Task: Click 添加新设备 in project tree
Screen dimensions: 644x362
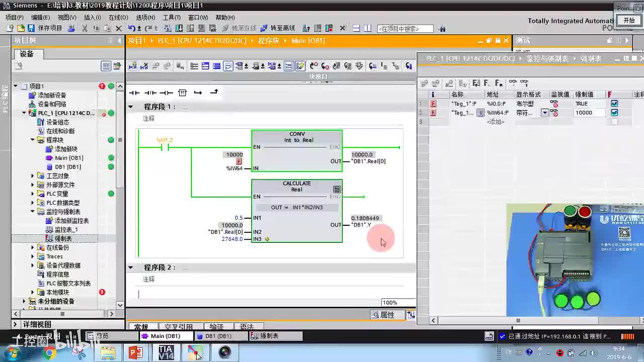Action: pos(51,96)
